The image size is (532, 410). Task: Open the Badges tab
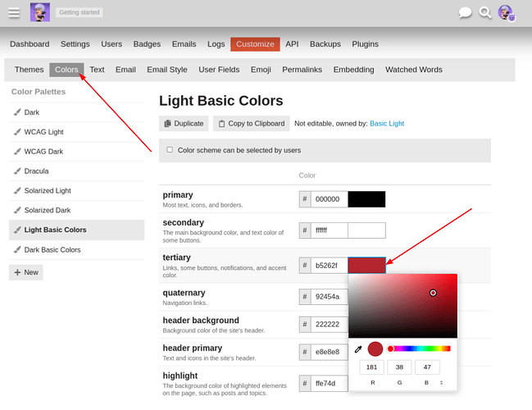(147, 44)
